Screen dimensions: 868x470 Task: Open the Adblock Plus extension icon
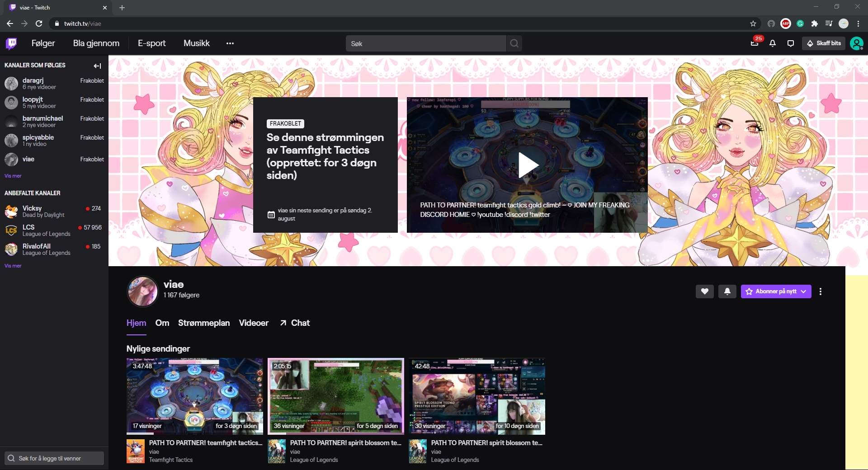786,23
